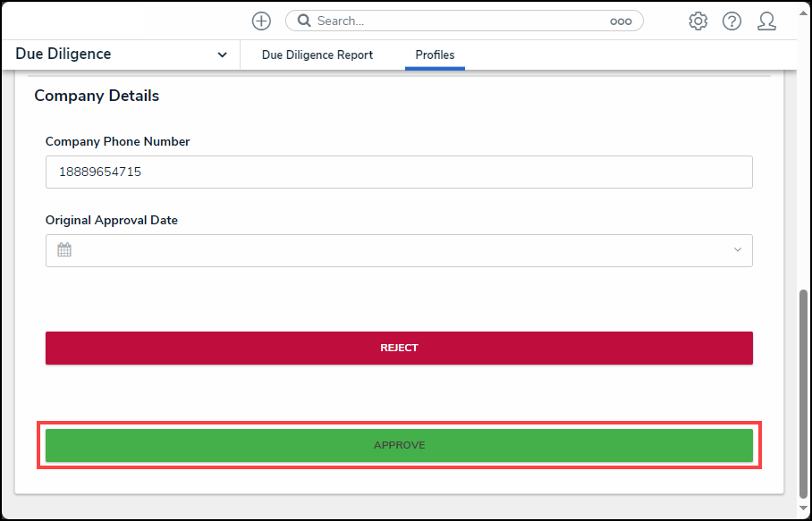The height and width of the screenshot is (521, 812).
Task: Click the Company Details heading
Action: pos(97,96)
